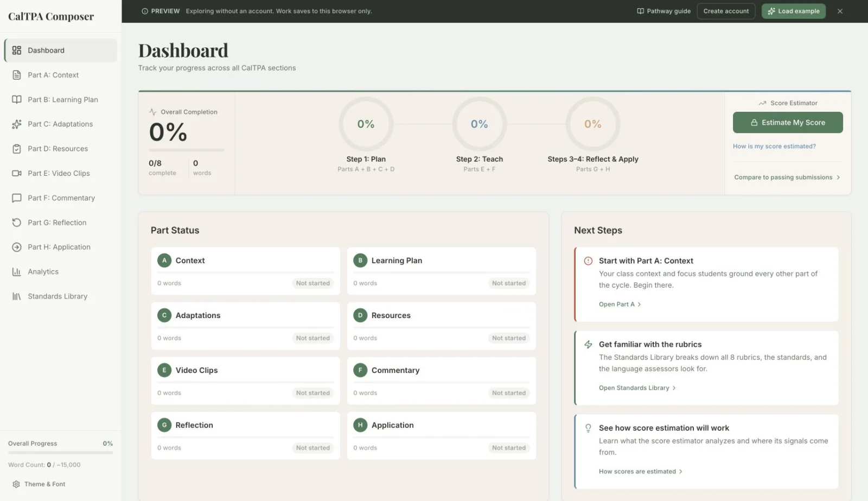Screen dimensions: 868x501
Task: Click the Part F: Commentary speech bubble icon
Action: click(x=17, y=198)
